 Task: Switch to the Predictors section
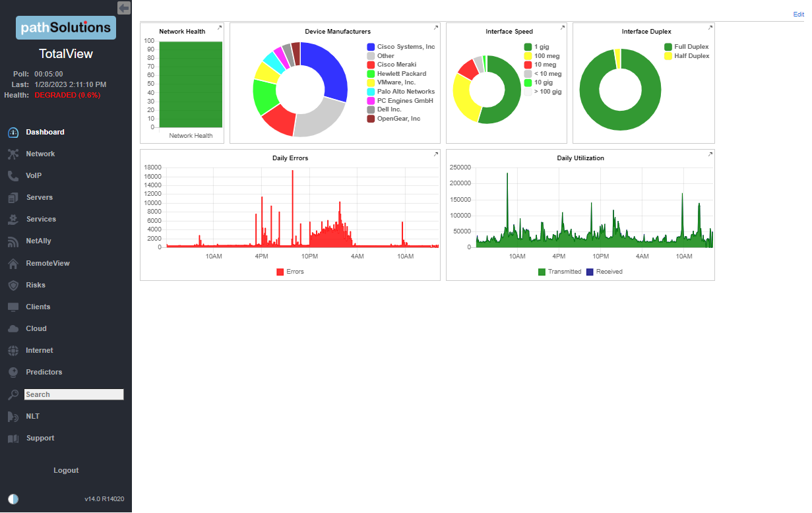[13, 372]
